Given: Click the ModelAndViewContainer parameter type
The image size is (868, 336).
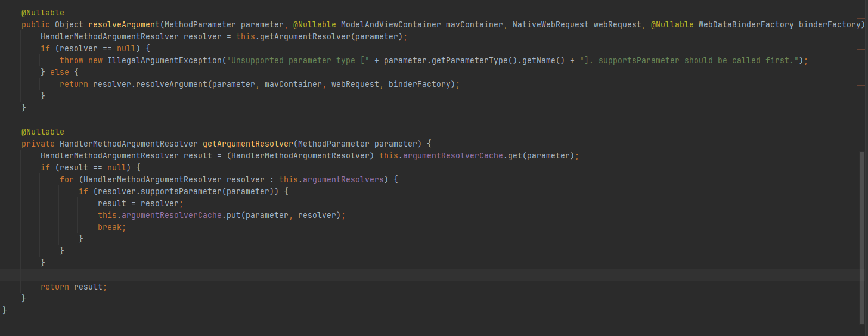Looking at the screenshot, I should pos(390,24).
